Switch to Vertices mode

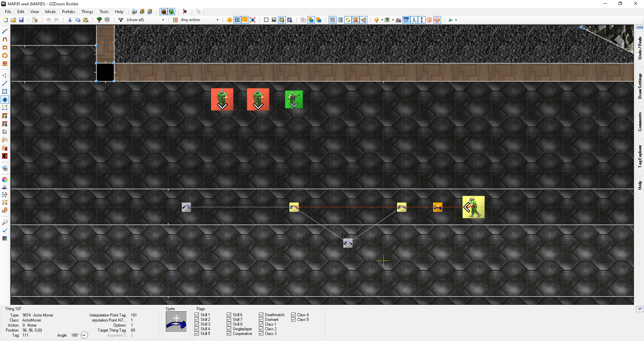[5, 75]
